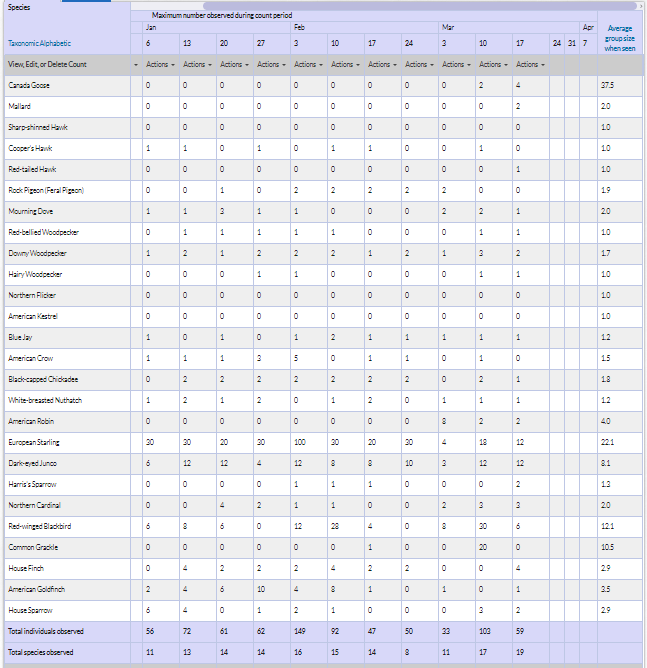Click European Starling's count of 100
The width and height of the screenshot is (647, 668).
pos(300,442)
